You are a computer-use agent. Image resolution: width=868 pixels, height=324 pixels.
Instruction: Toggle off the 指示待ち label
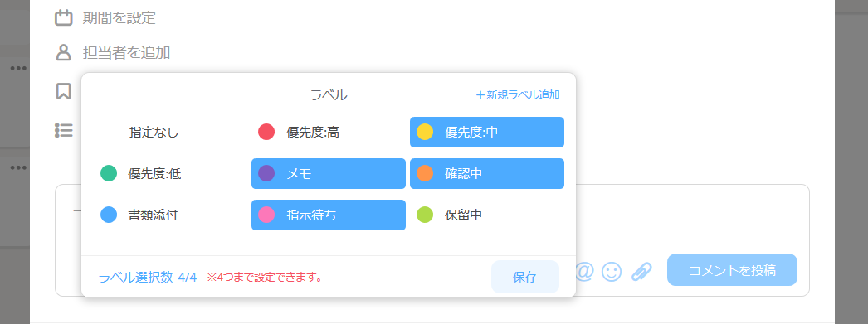[329, 215]
